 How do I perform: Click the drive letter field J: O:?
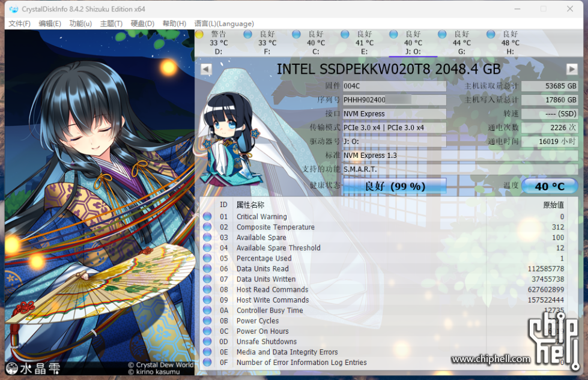coord(395,141)
